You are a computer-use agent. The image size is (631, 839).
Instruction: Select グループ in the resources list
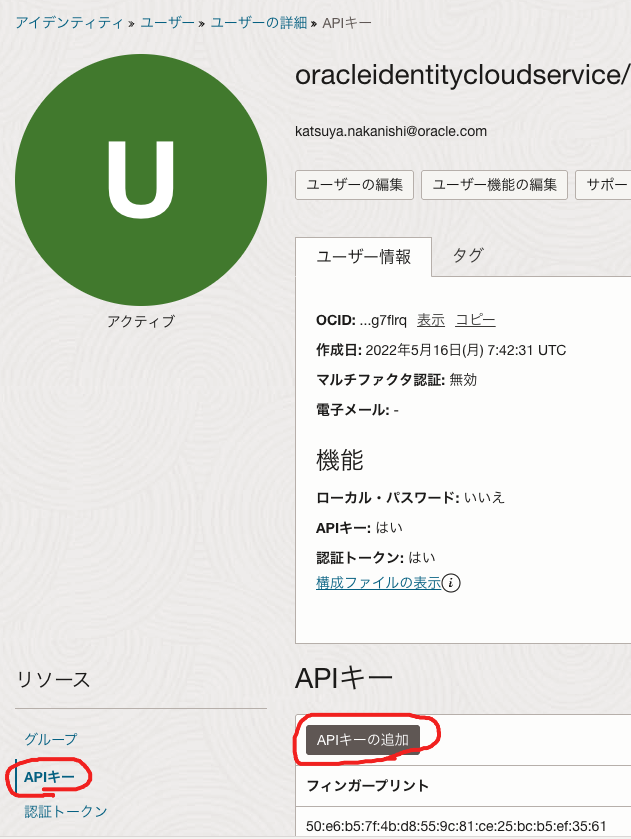click(51, 739)
